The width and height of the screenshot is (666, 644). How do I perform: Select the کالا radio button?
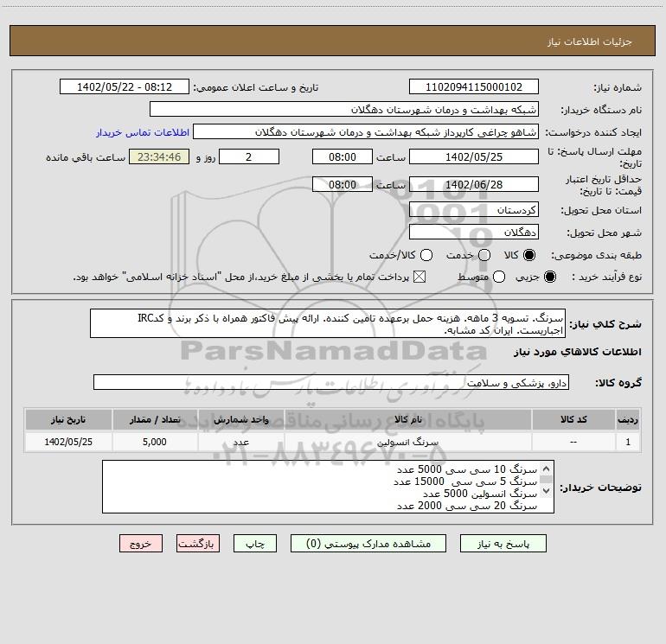click(x=529, y=255)
